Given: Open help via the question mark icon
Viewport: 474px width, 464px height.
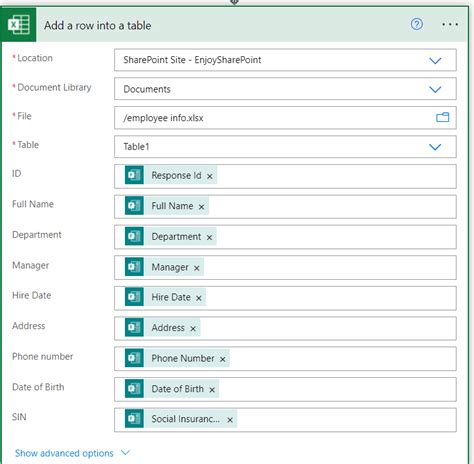Looking at the screenshot, I should click(416, 24).
